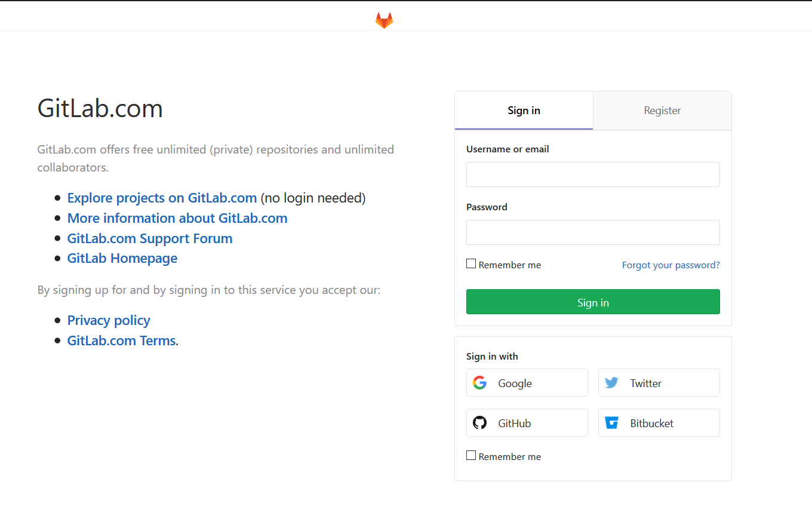Image resolution: width=812 pixels, height=506 pixels.
Task: Click the GitLab.com page heading
Action: coord(100,108)
